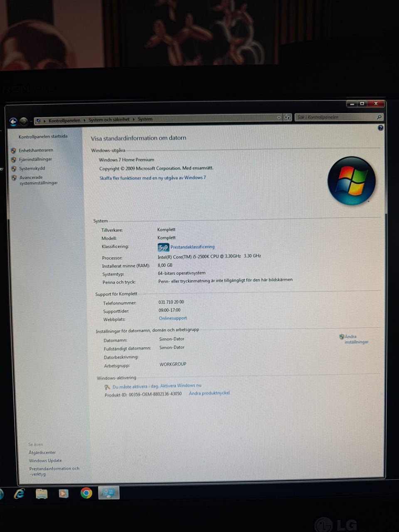The image size is (399, 532).
Task: Close the System window
Action: coord(376,103)
